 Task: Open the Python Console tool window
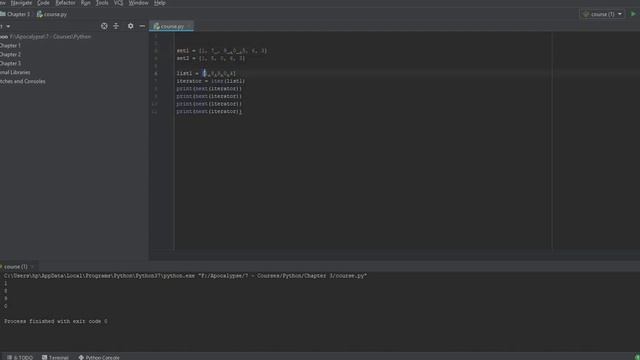point(99,357)
